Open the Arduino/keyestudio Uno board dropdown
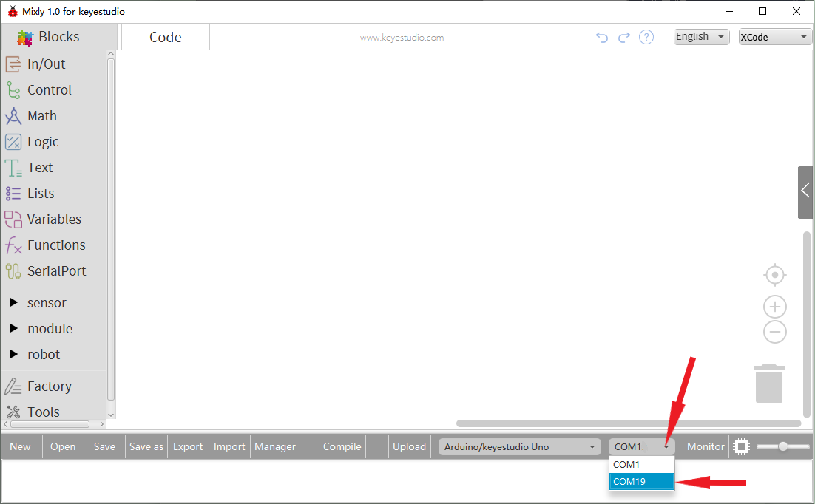This screenshot has width=815, height=504. click(520, 447)
